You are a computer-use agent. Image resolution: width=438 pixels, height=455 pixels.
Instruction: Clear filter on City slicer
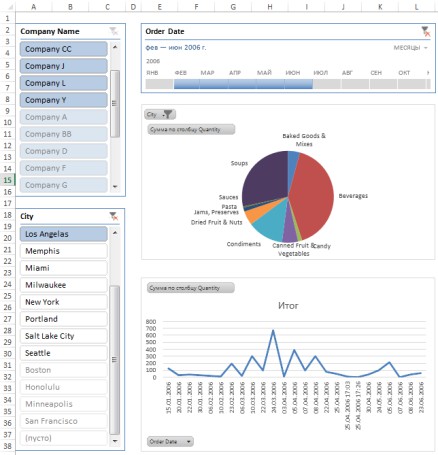point(114,216)
